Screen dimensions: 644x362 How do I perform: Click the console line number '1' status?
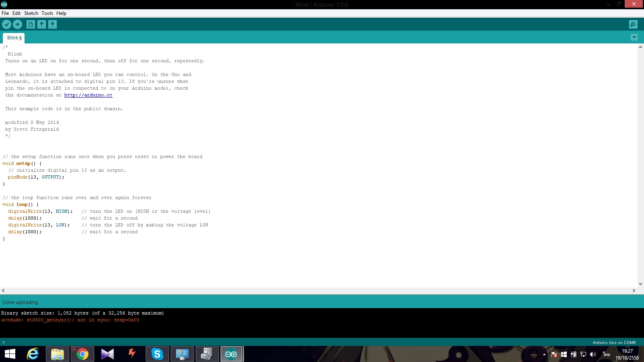click(x=4, y=343)
